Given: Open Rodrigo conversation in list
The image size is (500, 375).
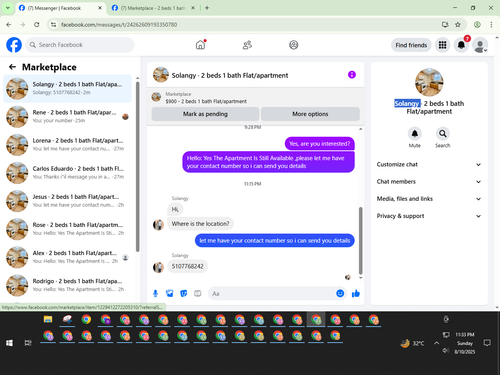Looking at the screenshot, I should click(68, 285).
